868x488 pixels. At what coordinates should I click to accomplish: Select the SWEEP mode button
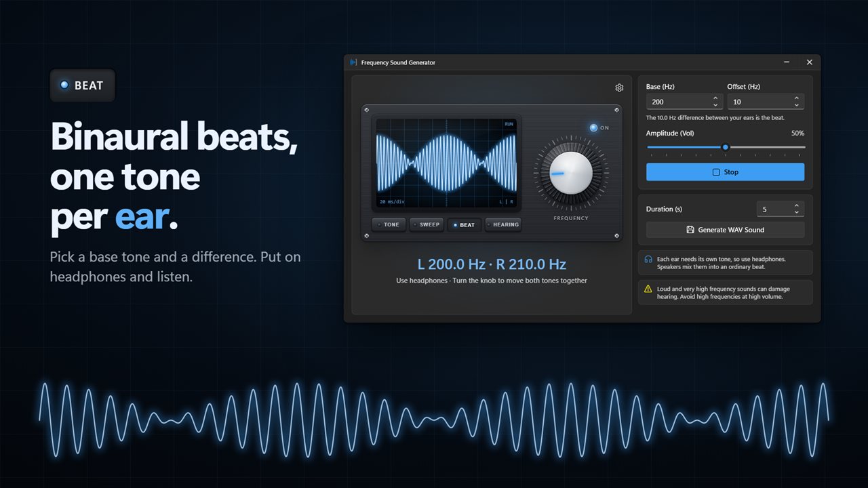427,224
